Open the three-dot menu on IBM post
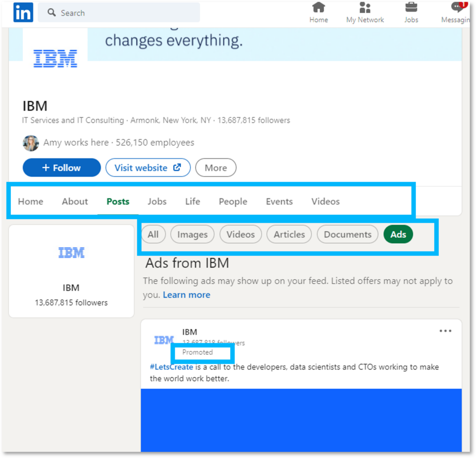This screenshot has height=458, width=476. pyautogui.click(x=445, y=331)
